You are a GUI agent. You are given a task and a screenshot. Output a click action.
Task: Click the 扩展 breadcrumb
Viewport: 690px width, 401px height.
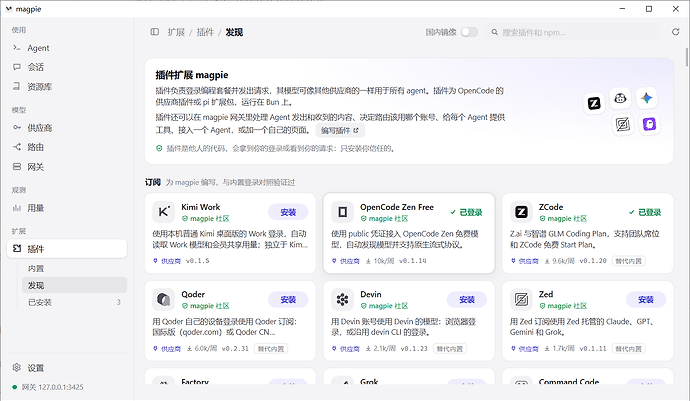[x=176, y=32]
